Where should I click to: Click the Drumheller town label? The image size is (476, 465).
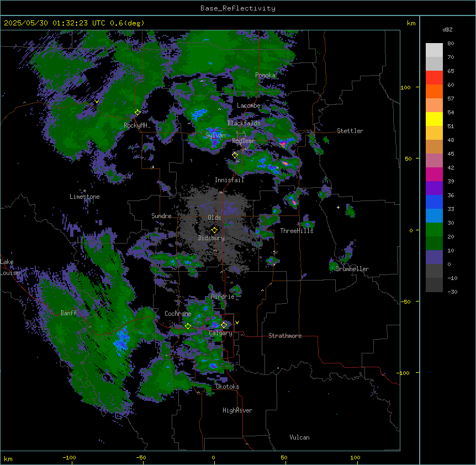[352, 269]
